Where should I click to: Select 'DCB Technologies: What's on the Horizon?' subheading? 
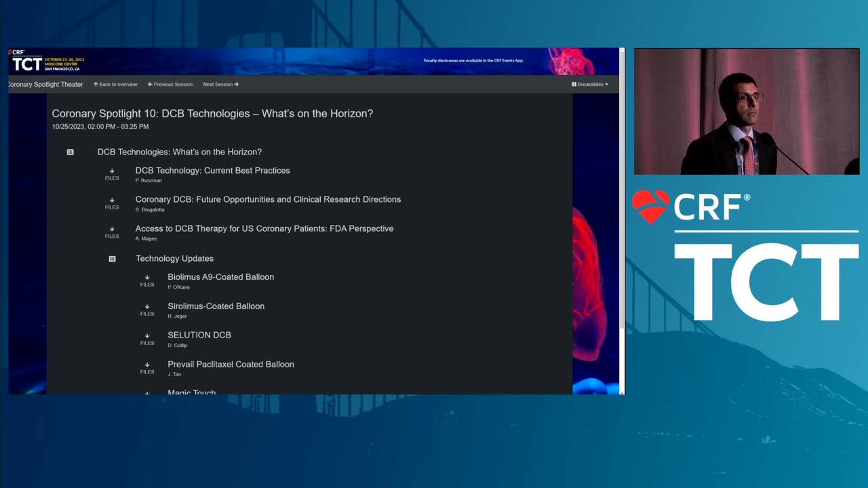tap(180, 152)
